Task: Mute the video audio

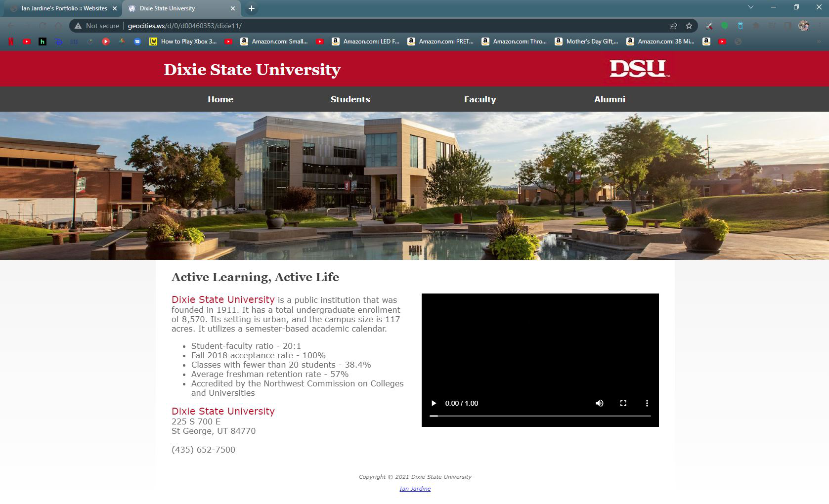Action: 600,403
